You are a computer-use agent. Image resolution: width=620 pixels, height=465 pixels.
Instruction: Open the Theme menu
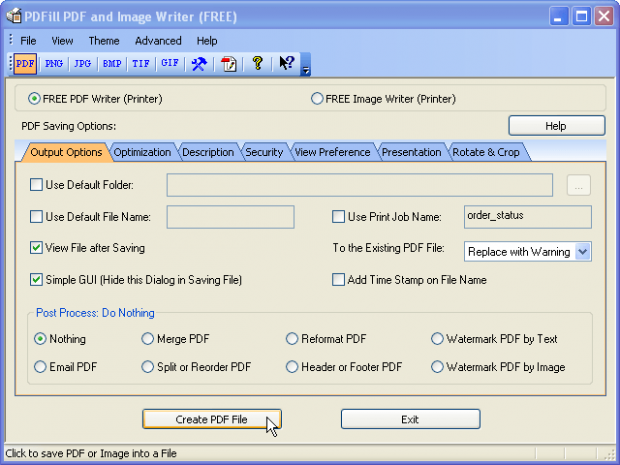104,41
